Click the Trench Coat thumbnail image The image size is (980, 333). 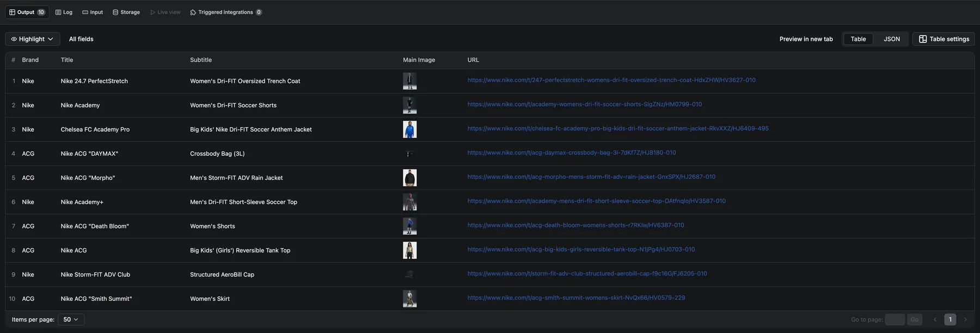(x=409, y=81)
